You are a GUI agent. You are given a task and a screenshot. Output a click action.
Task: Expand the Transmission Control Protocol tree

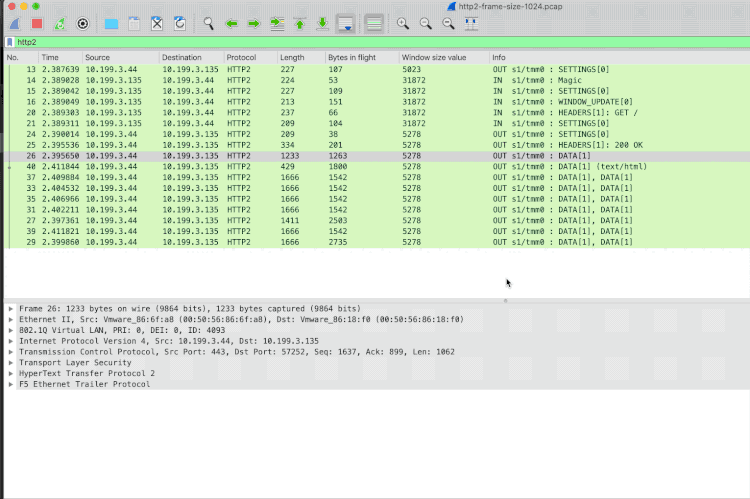click(x=11, y=352)
